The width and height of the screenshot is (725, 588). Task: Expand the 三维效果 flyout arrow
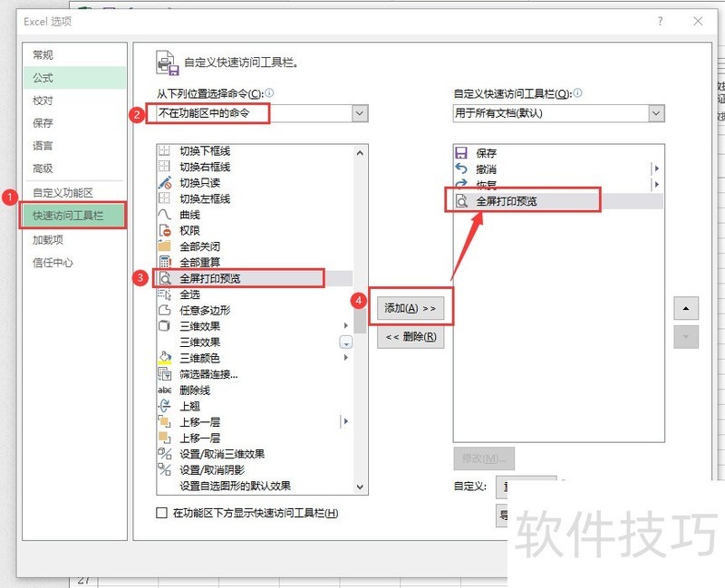[345, 326]
